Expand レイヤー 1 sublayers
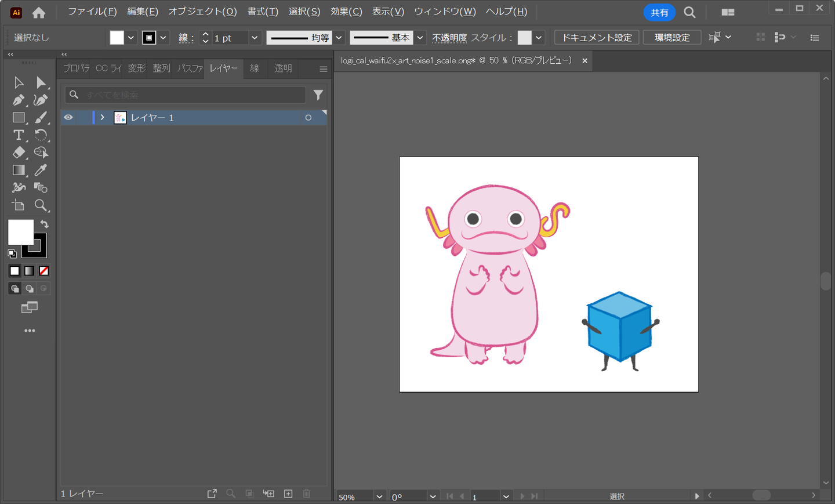The width and height of the screenshot is (835, 504). point(103,118)
